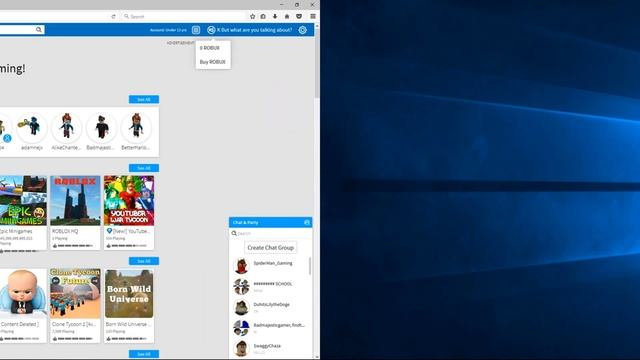Viewport: 640px width, 360px height.
Task: Click the 'Born Wild Universe' game title
Action: tap(128, 324)
